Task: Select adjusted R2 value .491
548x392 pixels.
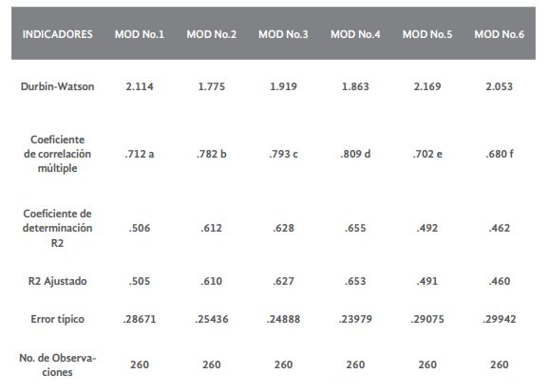Action: 427,281
